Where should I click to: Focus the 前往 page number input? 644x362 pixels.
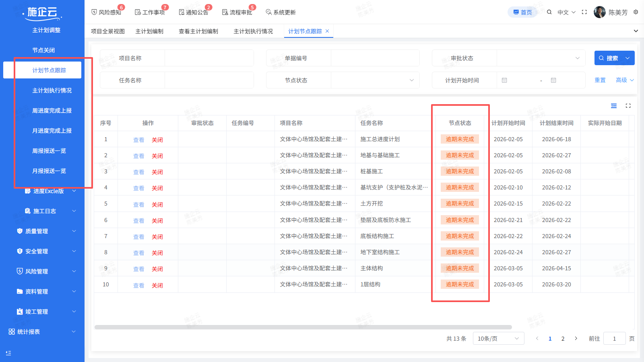[x=615, y=338]
